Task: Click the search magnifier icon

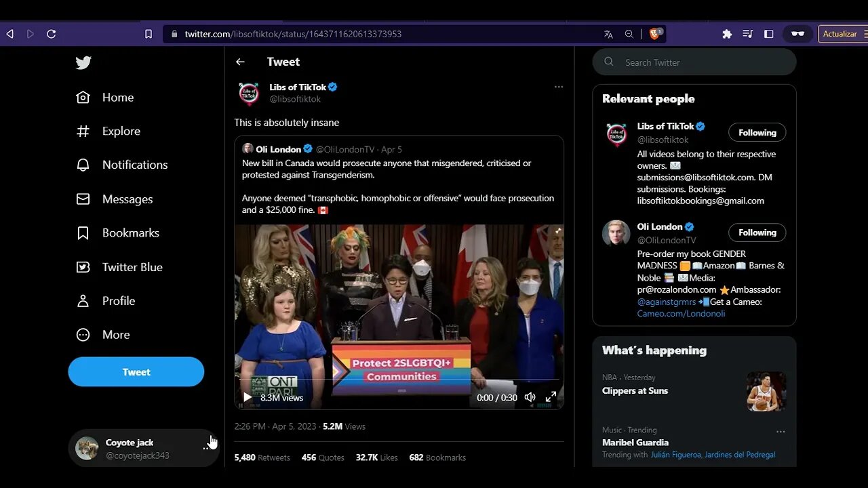Action: pyautogui.click(x=609, y=62)
